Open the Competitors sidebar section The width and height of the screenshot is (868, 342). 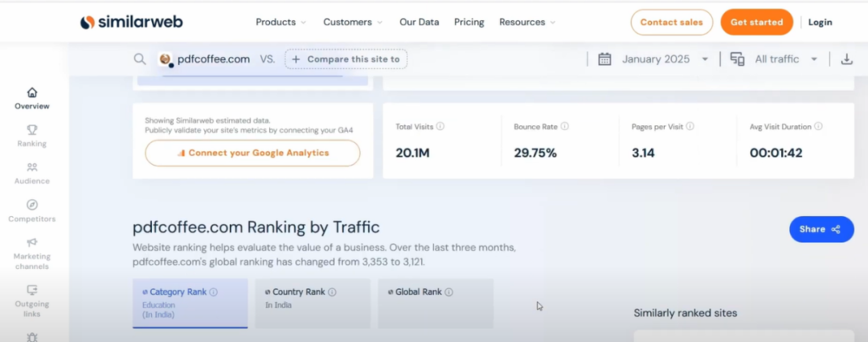(x=32, y=211)
